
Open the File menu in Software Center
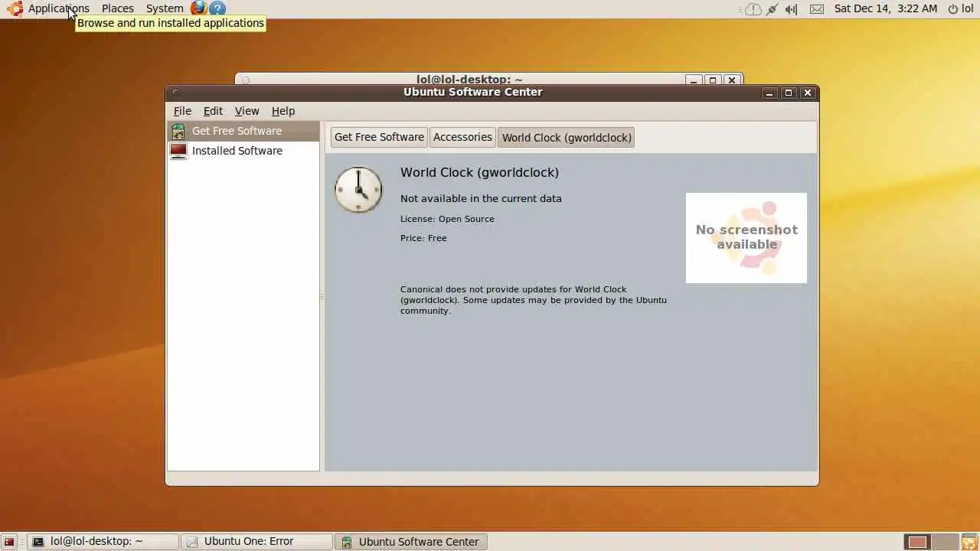[182, 111]
